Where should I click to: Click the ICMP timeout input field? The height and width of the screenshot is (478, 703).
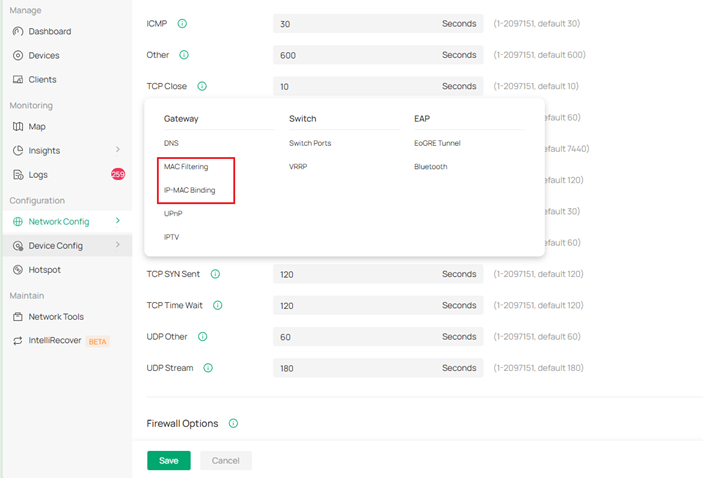(x=378, y=24)
